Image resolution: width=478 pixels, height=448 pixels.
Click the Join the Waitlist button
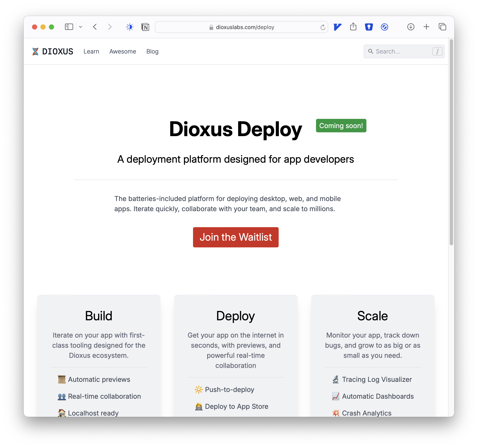point(236,237)
